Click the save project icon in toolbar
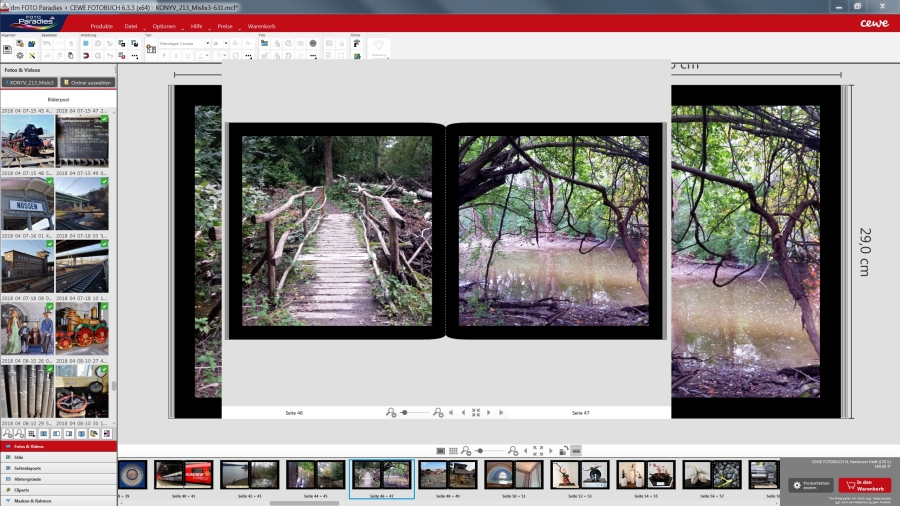 tap(32, 44)
